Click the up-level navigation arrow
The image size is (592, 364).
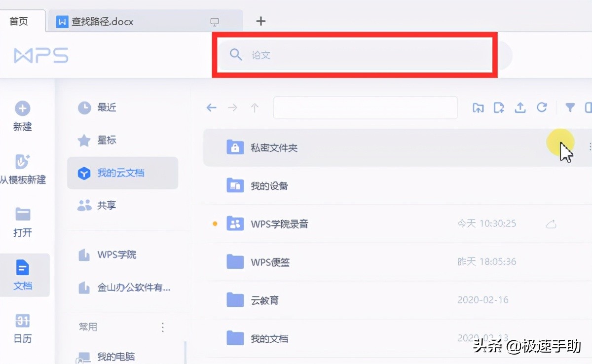(255, 107)
